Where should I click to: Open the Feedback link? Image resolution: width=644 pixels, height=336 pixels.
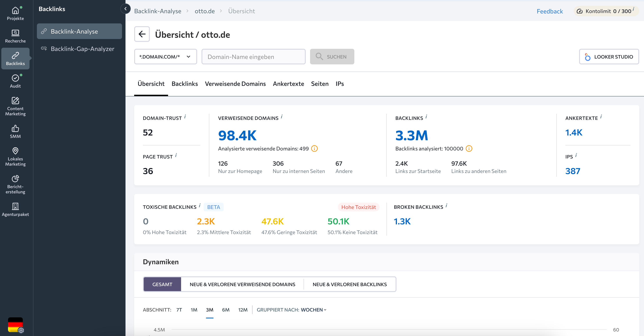(550, 11)
